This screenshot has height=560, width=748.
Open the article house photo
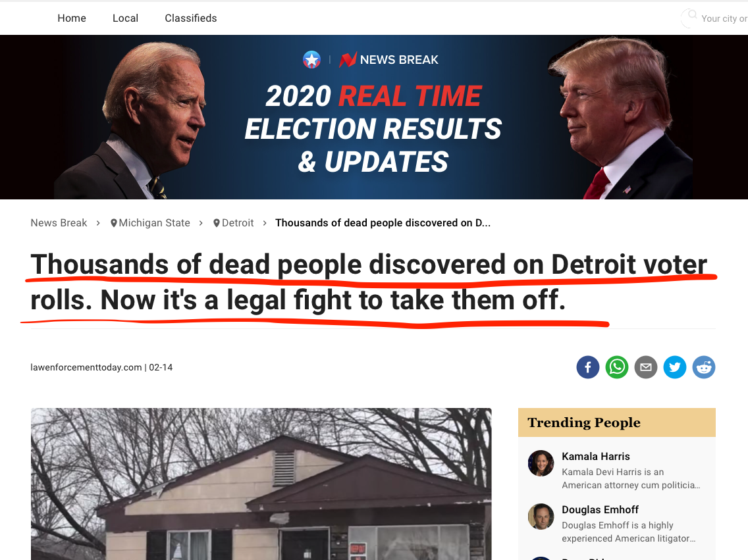(261, 484)
